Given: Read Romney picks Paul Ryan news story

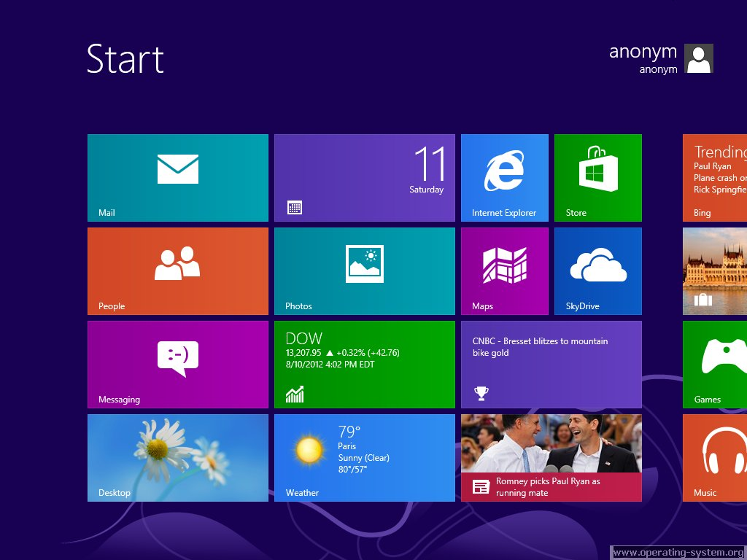Looking at the screenshot, I should 551,457.
